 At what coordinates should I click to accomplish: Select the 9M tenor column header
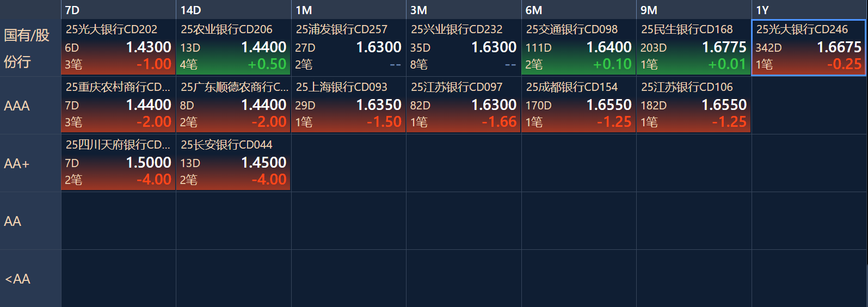click(x=694, y=10)
